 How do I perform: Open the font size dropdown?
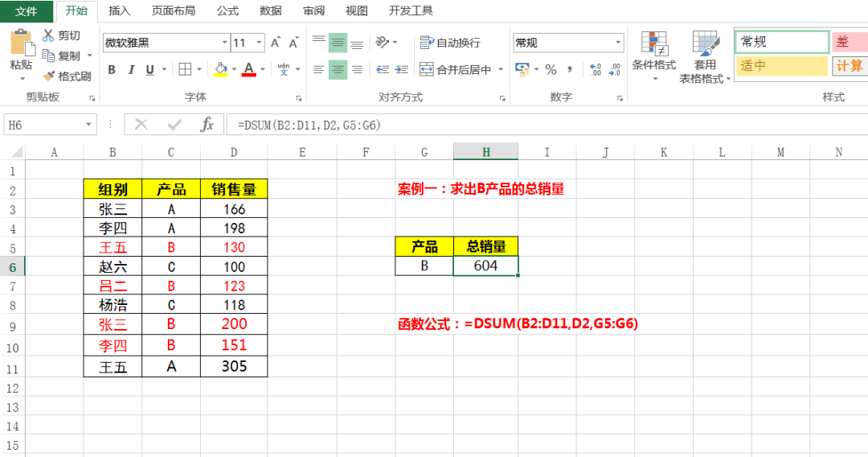click(x=259, y=43)
